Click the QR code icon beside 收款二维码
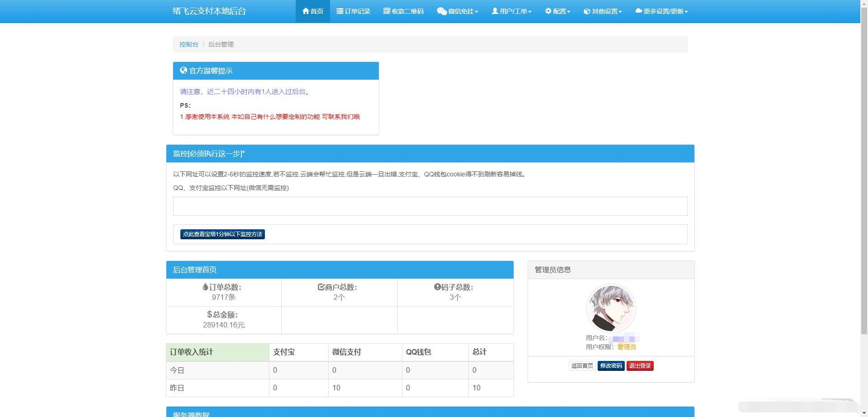The image size is (868, 417). tap(387, 11)
